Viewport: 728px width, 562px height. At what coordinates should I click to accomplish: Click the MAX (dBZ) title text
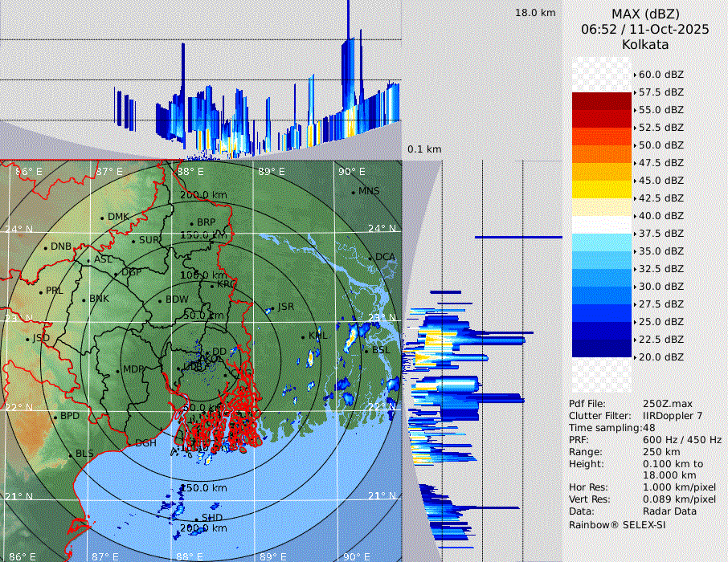pos(644,14)
